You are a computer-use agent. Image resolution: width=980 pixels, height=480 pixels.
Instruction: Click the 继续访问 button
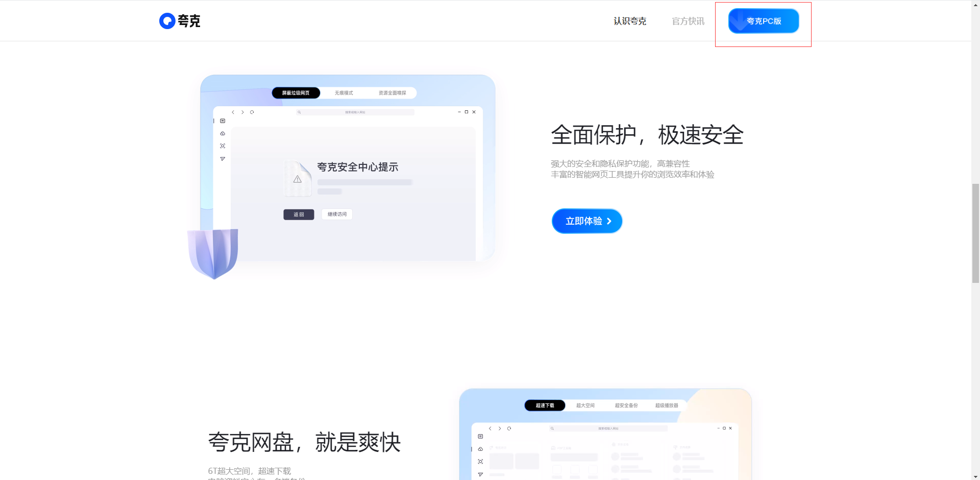(337, 214)
